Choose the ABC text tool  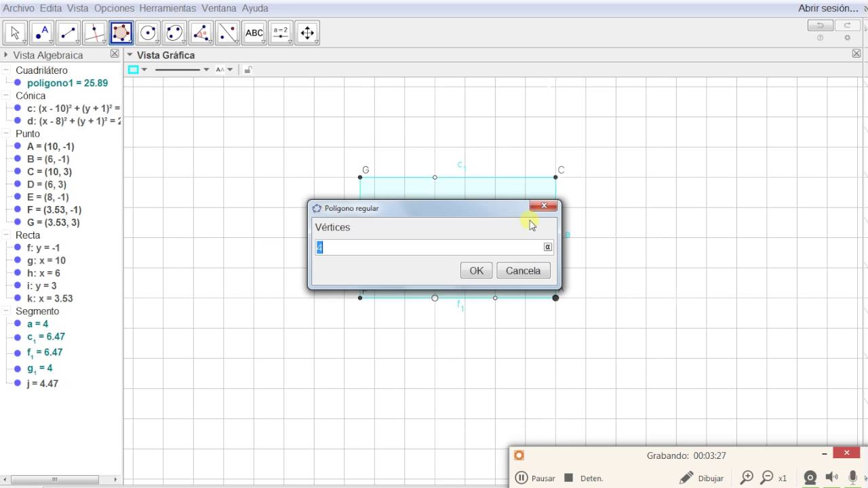click(x=254, y=33)
